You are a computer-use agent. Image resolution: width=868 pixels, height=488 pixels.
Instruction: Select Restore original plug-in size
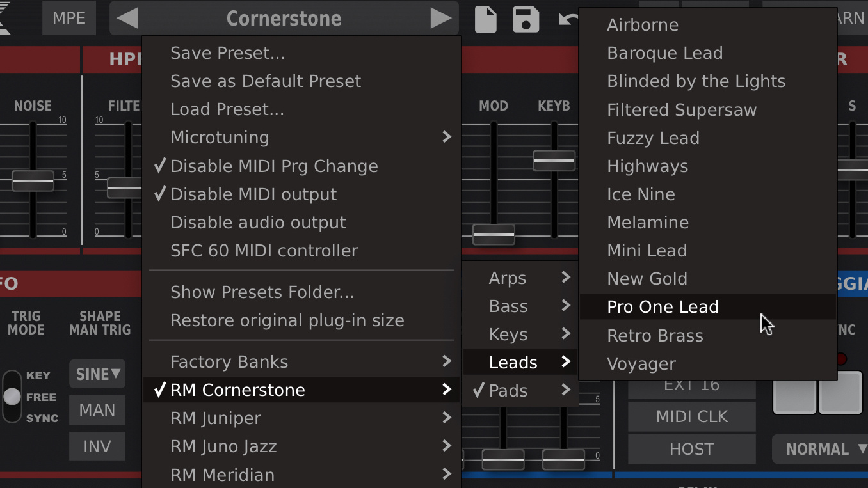click(301, 320)
